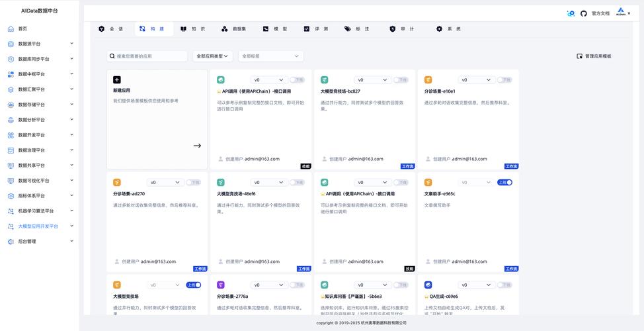Click the blue icon of QA生成-c69e6 card
This screenshot has height=331, width=644.
tap(428, 285)
